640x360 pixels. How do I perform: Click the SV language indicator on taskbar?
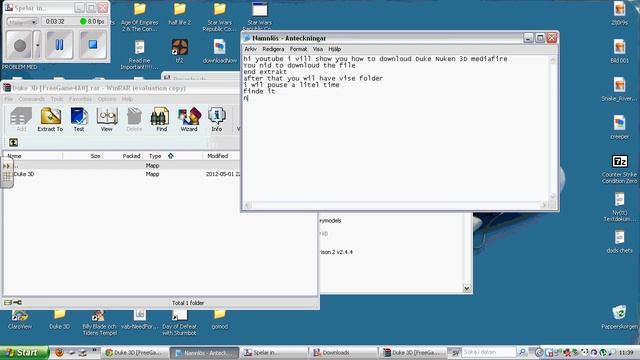(x=455, y=352)
